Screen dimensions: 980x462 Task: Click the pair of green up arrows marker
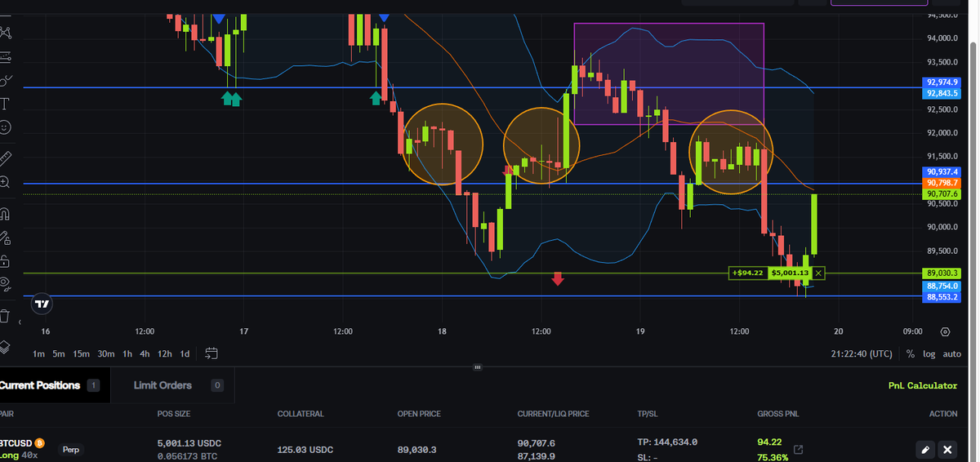232,99
